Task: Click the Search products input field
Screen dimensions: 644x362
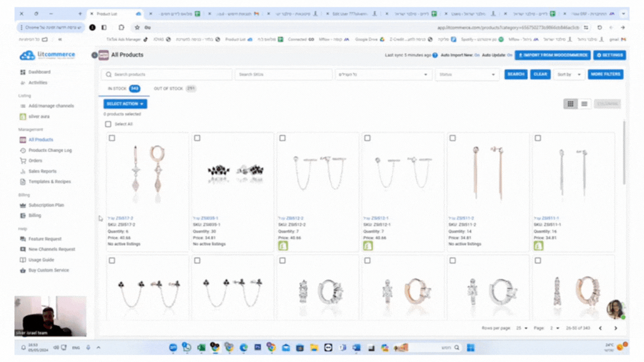Action: pyautogui.click(x=167, y=74)
